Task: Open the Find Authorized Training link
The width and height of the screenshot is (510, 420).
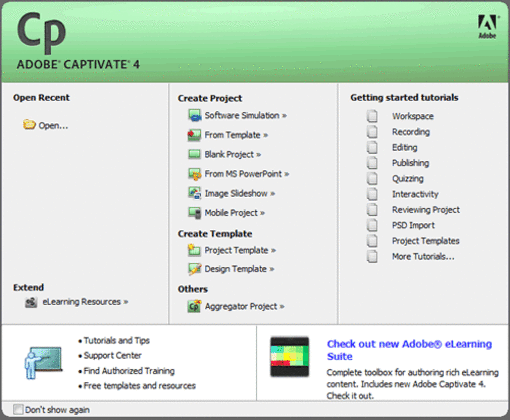Action: [129, 371]
